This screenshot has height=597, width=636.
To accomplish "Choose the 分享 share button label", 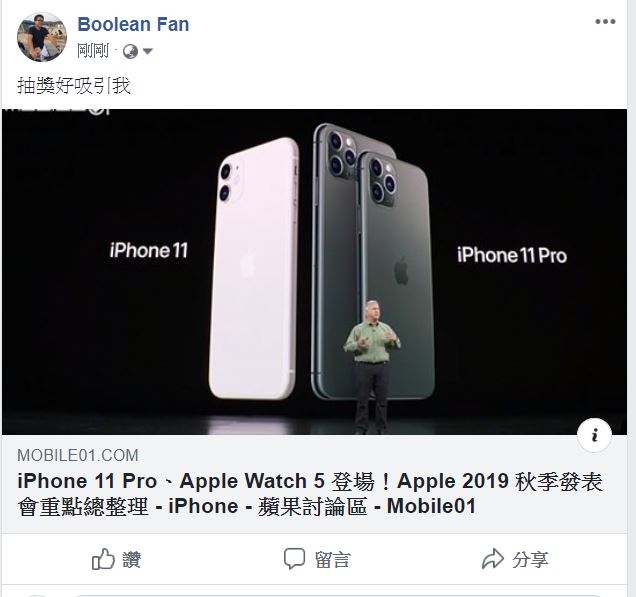I will coord(530,560).
